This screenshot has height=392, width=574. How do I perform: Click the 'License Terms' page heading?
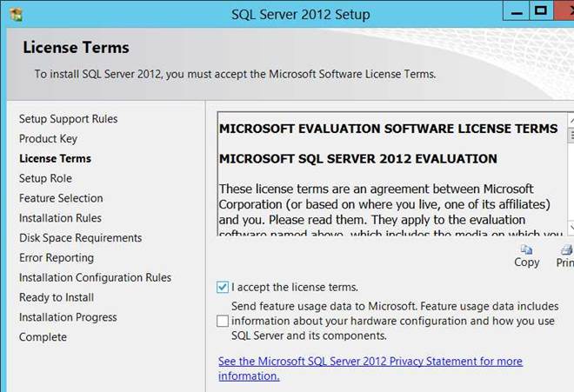tap(76, 48)
